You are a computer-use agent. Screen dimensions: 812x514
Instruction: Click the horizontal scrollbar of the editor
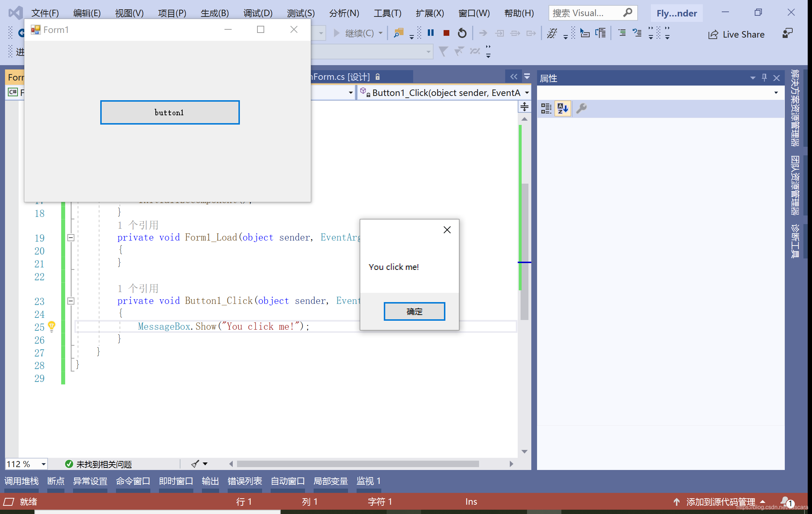(358, 464)
